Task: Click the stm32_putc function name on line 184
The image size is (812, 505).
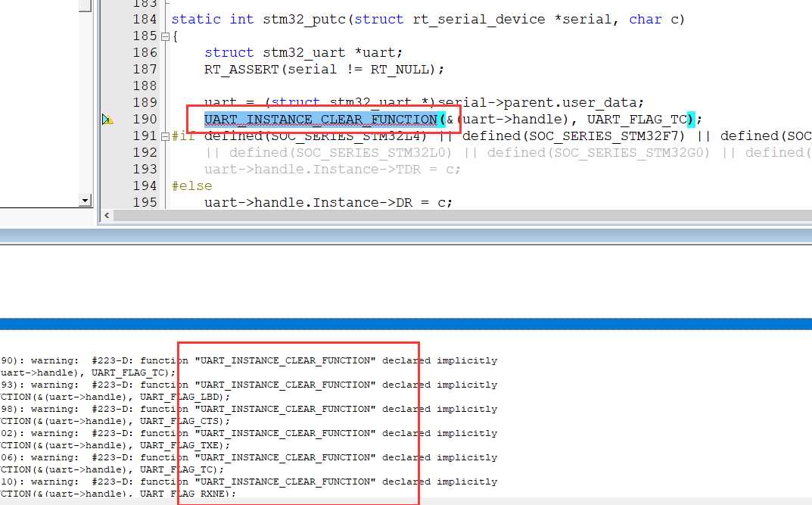Action: click(x=304, y=20)
